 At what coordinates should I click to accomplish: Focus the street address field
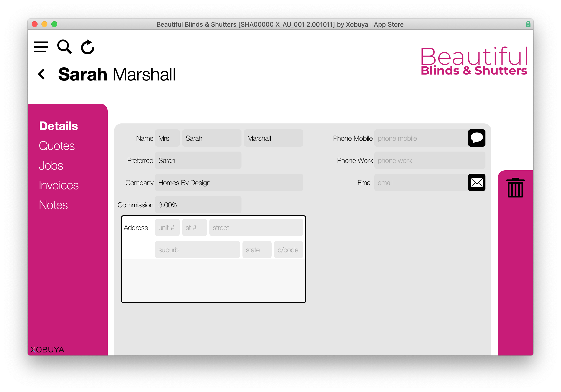pyautogui.click(x=256, y=227)
